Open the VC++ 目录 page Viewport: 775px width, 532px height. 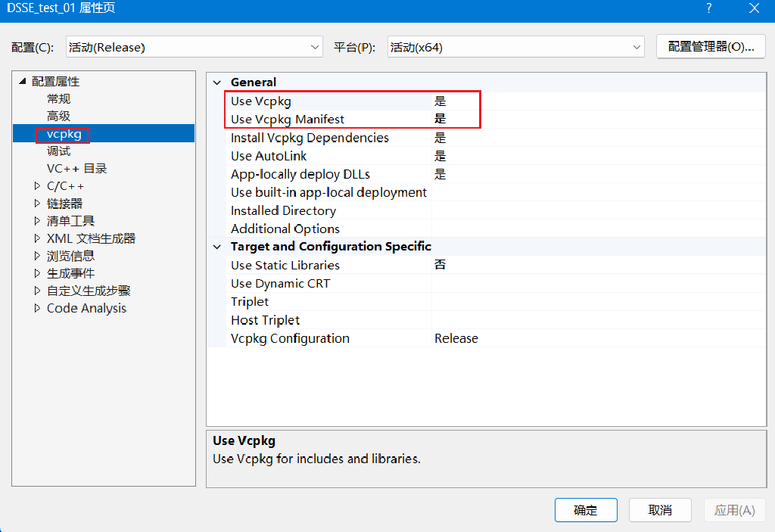point(76,169)
